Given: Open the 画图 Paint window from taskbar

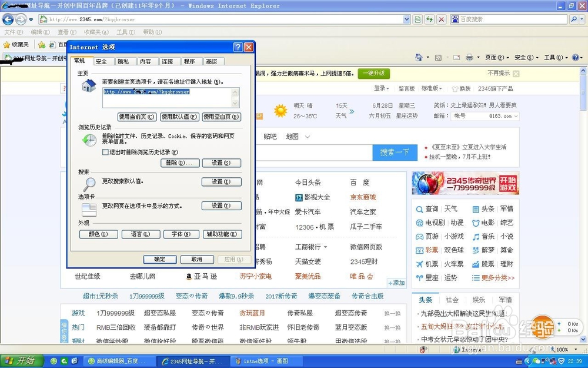Looking at the screenshot, I should point(266,362).
